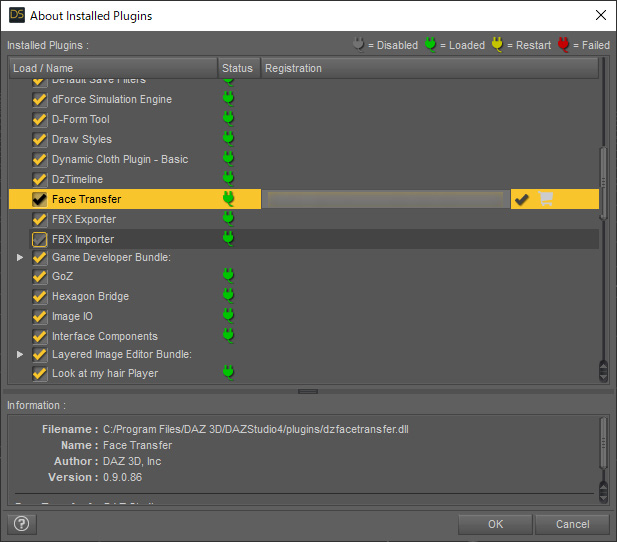Click the Cancel button

pos(572,524)
